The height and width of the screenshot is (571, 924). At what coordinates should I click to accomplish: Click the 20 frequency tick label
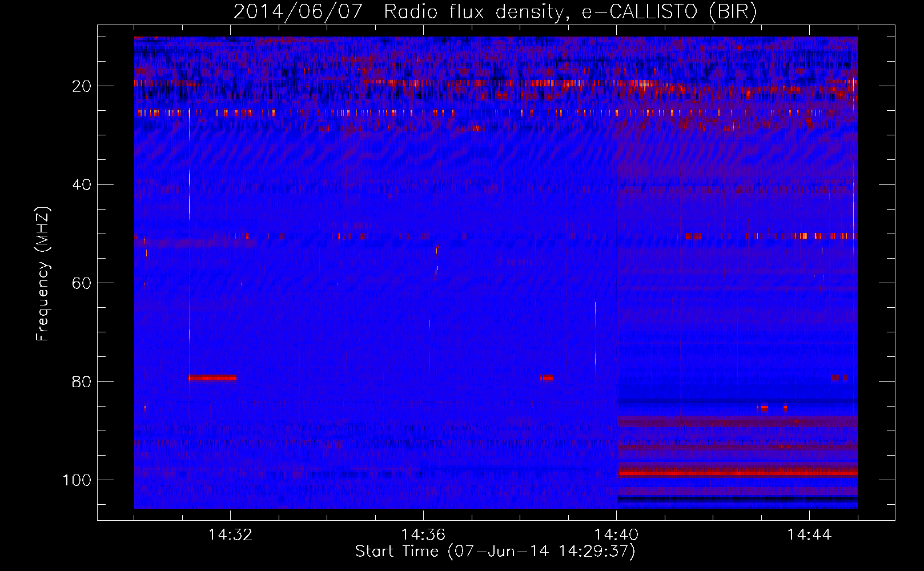click(x=82, y=86)
